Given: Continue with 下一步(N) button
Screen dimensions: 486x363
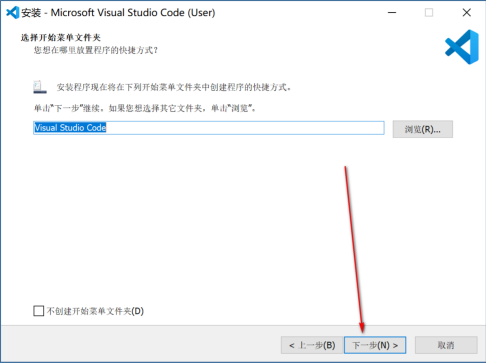Looking at the screenshot, I should [375, 345].
